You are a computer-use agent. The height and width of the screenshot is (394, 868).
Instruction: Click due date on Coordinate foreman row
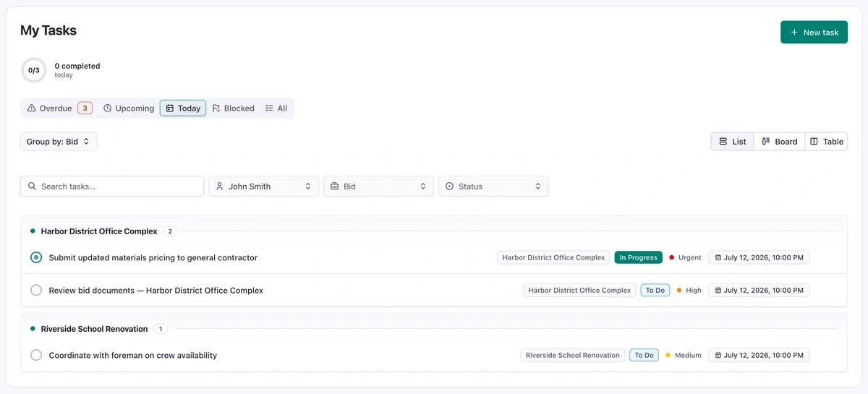(759, 355)
